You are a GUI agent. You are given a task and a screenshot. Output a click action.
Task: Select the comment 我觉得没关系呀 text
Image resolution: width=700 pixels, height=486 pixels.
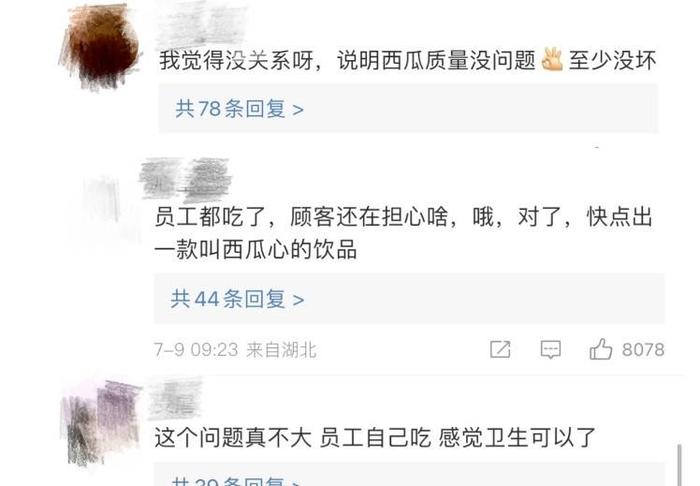pos(408,60)
